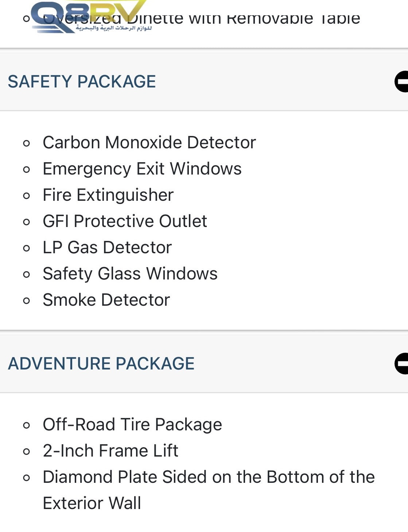Select the Safety Glass Windows entry
The image size is (408, 532).
(130, 274)
